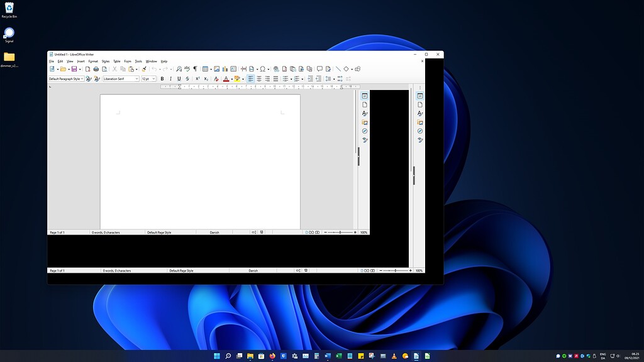Open the Insert Image tool
Screen dimensions: 644x362
coord(216,70)
